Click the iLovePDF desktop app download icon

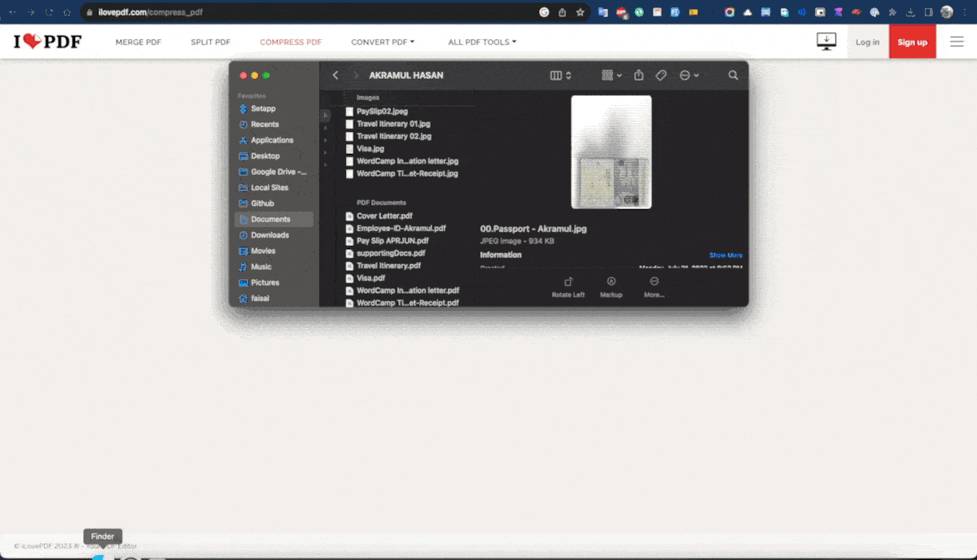point(826,42)
